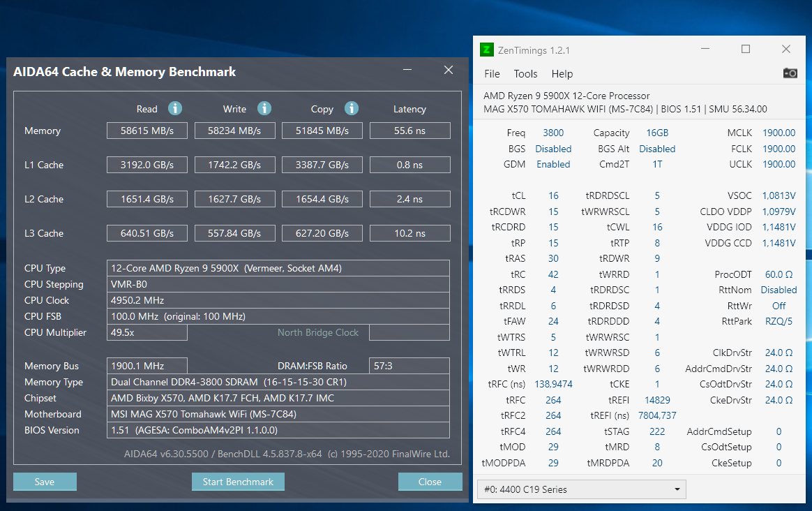The height and width of the screenshot is (511, 812).
Task: Expand the '#0: 4400 C19 Series' dropdown
Action: [x=582, y=489]
